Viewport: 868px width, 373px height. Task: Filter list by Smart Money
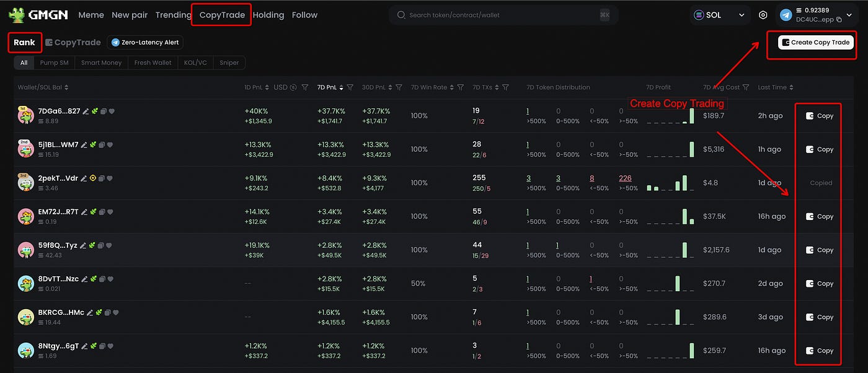click(x=102, y=63)
